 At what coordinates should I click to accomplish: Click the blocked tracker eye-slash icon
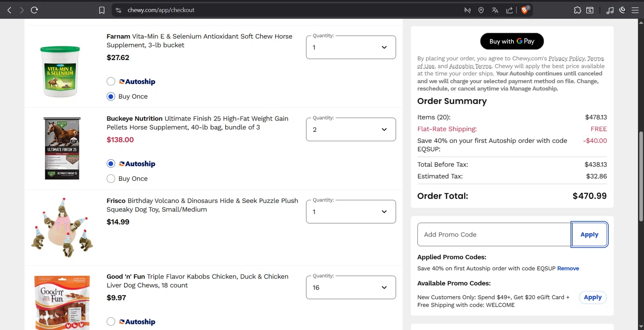(468, 10)
